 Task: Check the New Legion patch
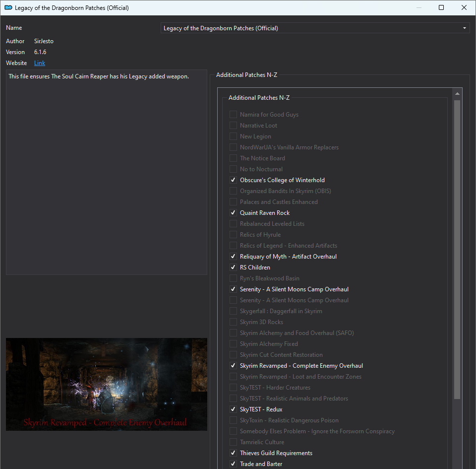click(x=233, y=136)
